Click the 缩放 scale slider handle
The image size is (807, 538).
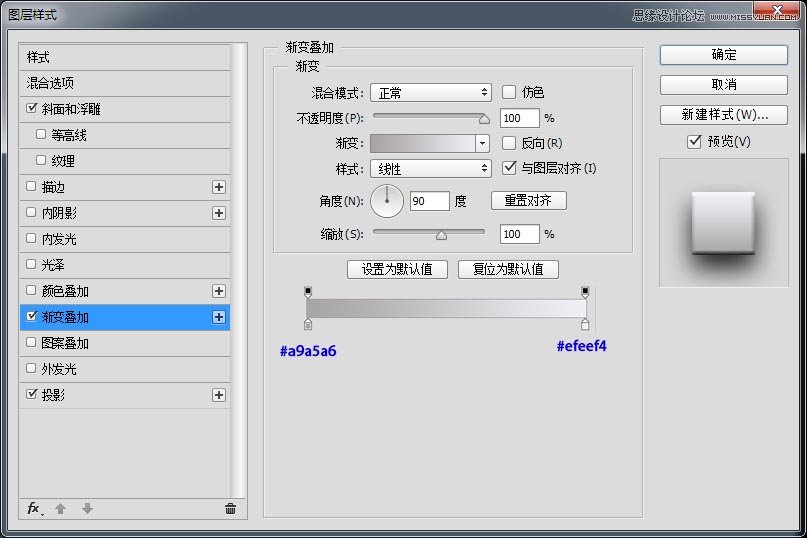point(441,235)
